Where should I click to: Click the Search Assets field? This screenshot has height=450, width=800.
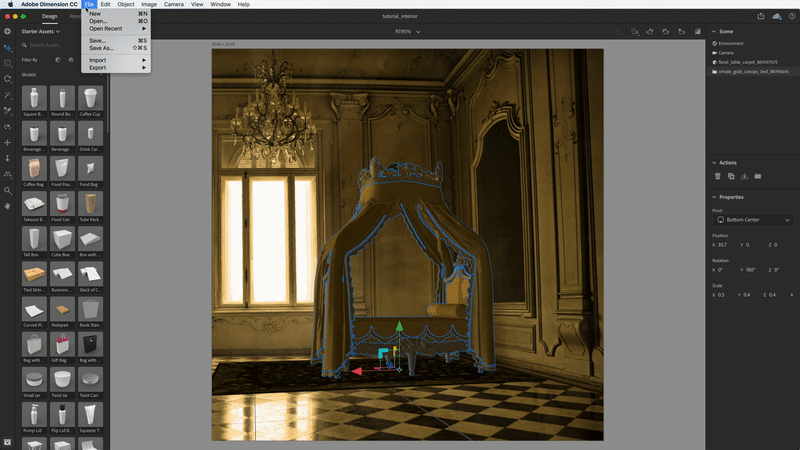pyautogui.click(x=65, y=46)
